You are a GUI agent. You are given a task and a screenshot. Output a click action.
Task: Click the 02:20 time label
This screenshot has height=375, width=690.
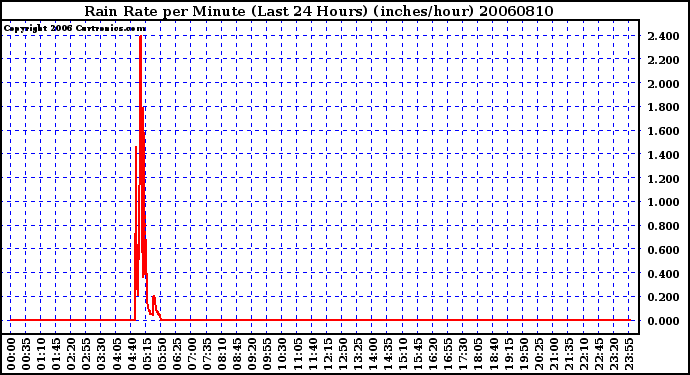coord(71,354)
